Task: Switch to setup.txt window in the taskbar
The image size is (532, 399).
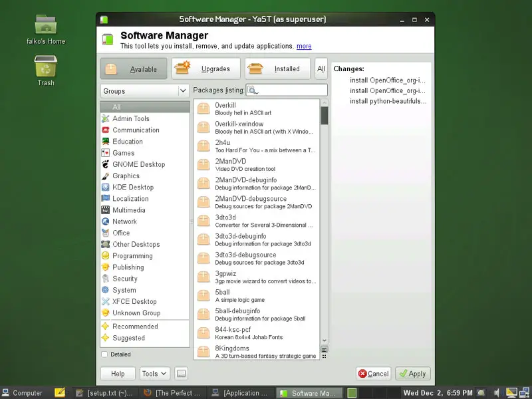Action: tap(105, 393)
